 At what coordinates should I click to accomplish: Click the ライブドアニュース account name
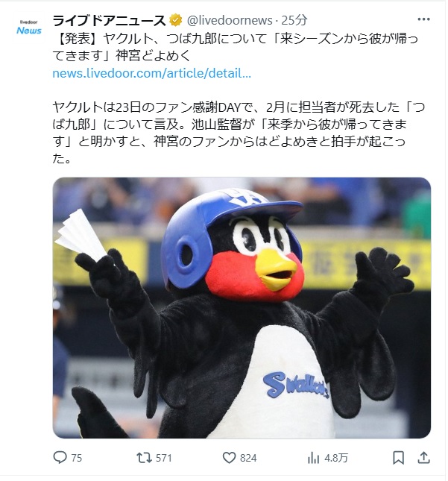pyautogui.click(x=109, y=21)
